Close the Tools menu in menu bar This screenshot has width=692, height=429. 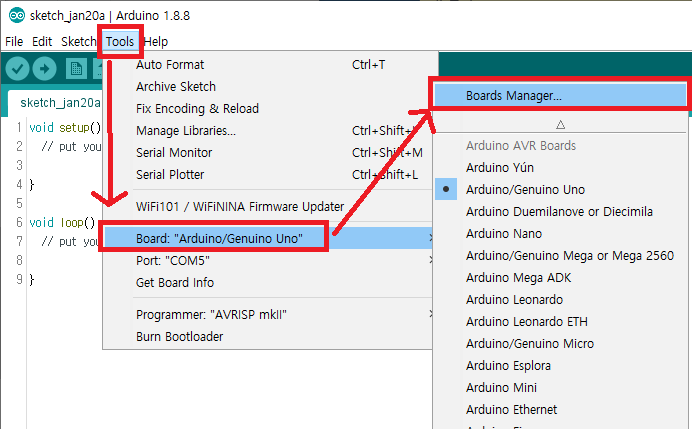[120, 41]
